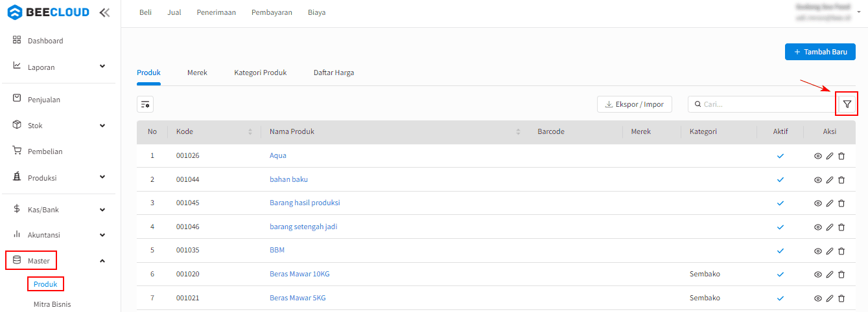The width and height of the screenshot is (868, 312).
Task: Sort by Kode column arrows
Action: coord(250,132)
